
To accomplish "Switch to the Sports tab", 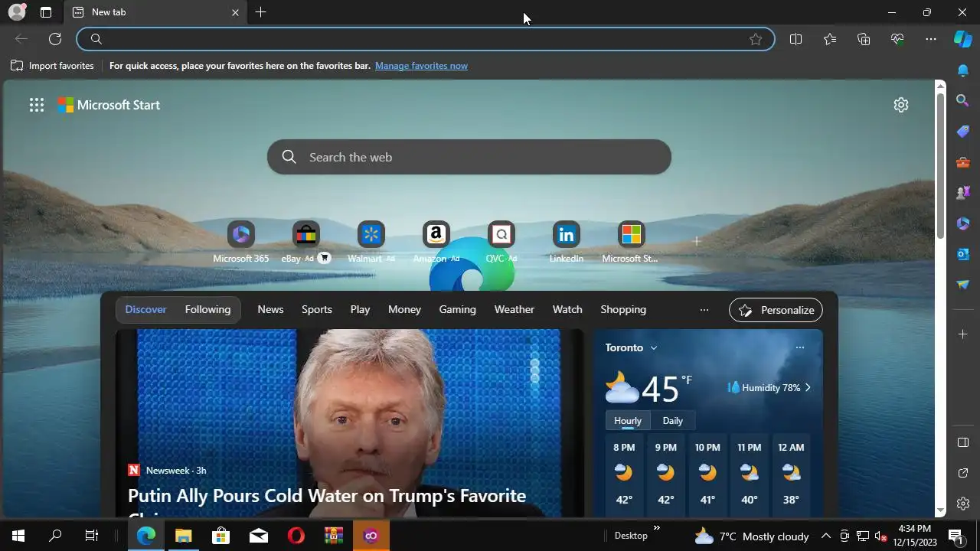I will 317,310.
